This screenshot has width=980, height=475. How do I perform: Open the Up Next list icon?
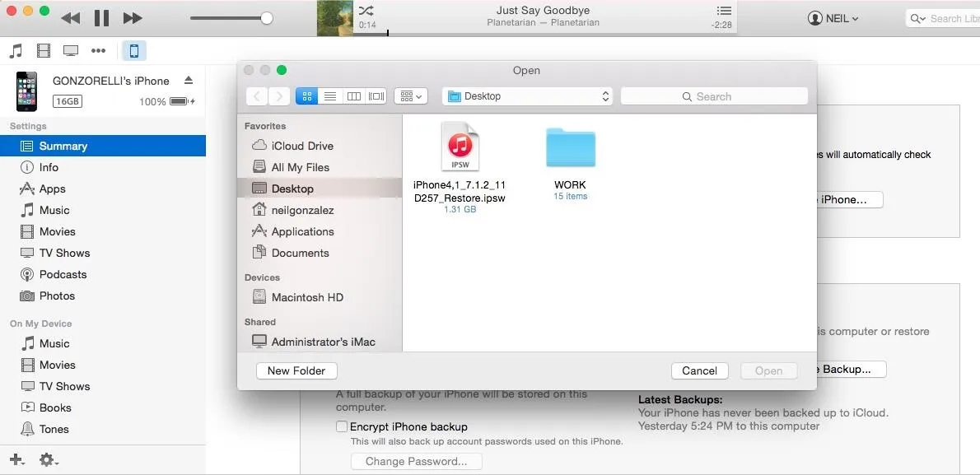coord(724,11)
